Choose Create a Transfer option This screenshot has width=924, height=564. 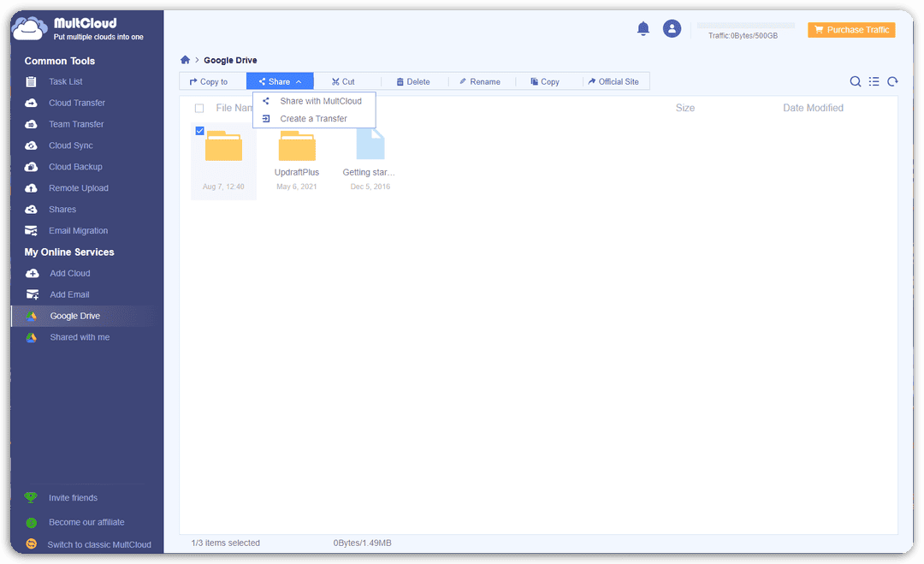tap(314, 118)
